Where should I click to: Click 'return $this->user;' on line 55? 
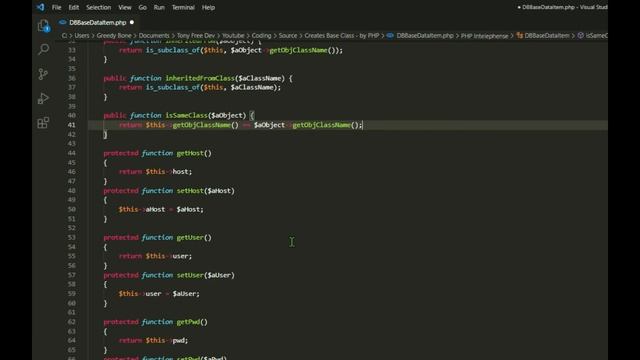tap(155, 256)
